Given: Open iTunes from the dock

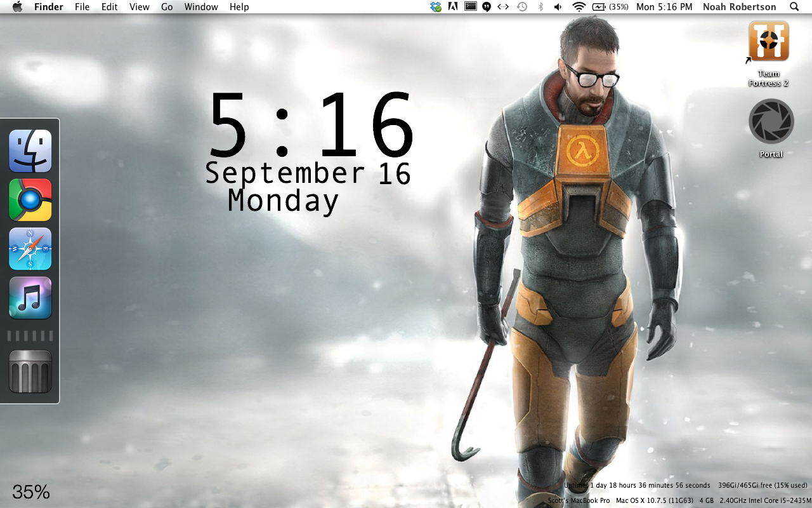Looking at the screenshot, I should 30,298.
